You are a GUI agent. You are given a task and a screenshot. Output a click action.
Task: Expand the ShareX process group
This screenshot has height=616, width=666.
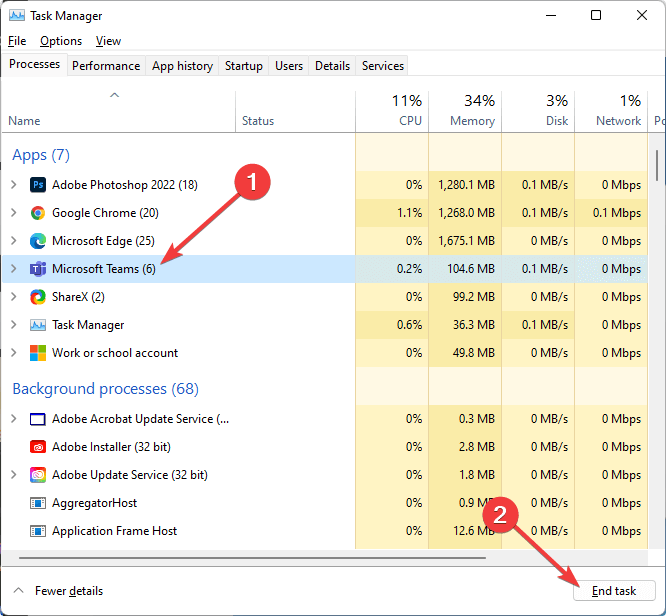point(14,297)
